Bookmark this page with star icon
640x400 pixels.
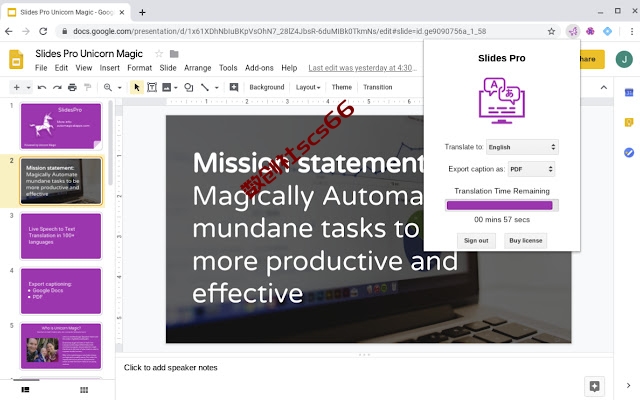pos(551,31)
